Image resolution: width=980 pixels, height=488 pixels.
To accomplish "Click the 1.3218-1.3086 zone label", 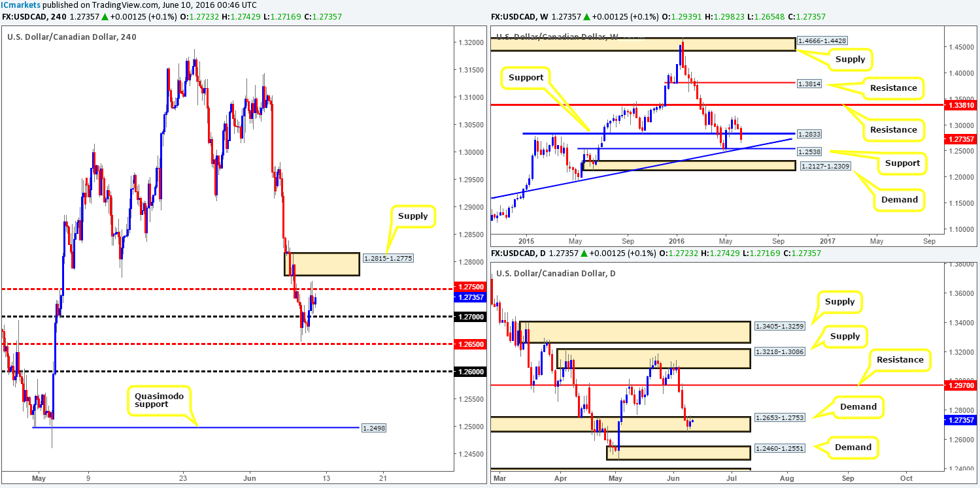I will pos(779,351).
